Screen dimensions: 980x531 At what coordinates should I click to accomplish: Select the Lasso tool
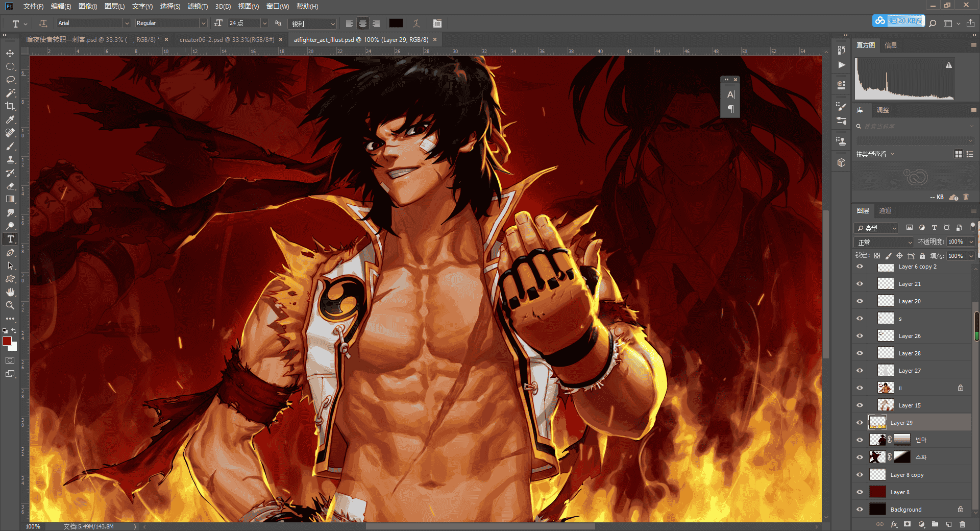click(x=10, y=80)
